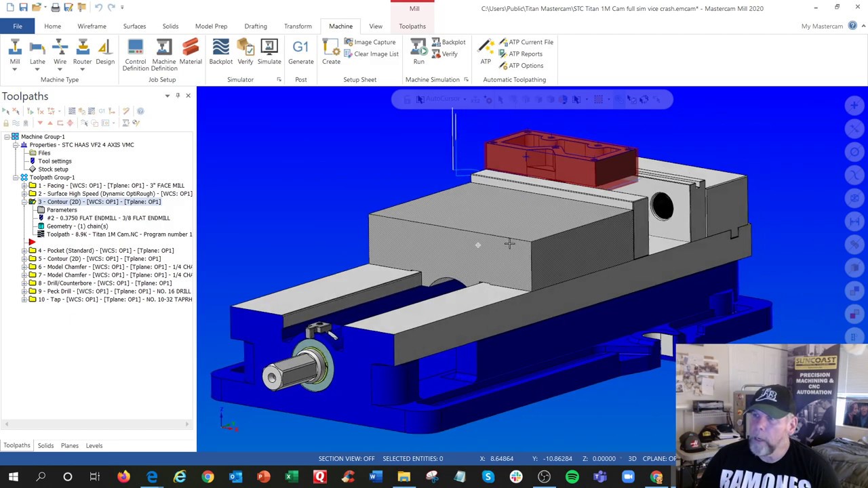The height and width of the screenshot is (488, 868).
Task: Expand operation 1 - Facing
Action: point(24,186)
